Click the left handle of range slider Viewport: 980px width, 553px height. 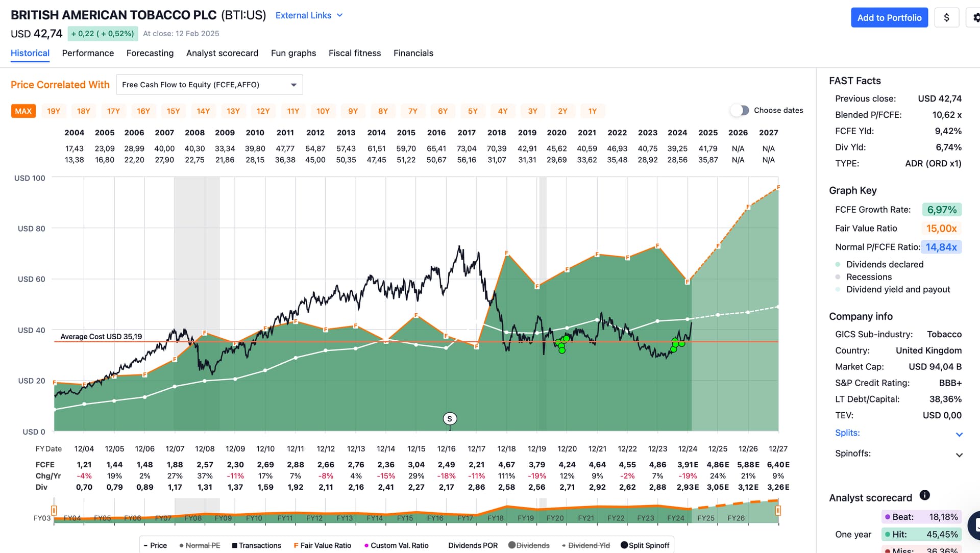(54, 510)
